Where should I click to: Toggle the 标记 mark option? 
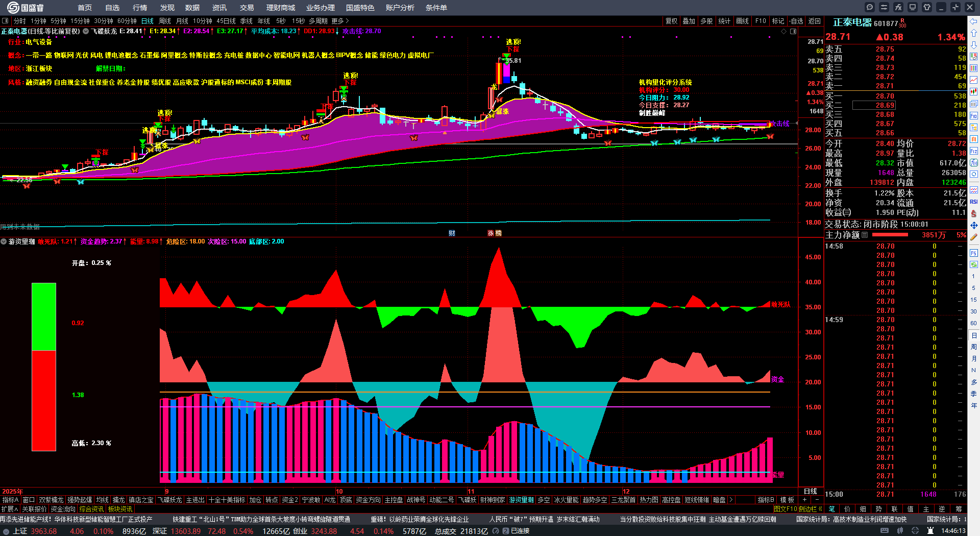coord(778,21)
